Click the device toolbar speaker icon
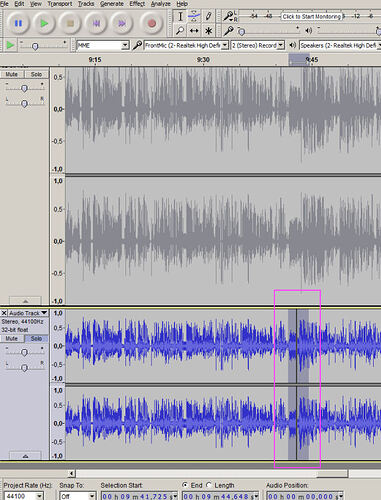The height and width of the screenshot is (500, 381). pyautogui.click(x=293, y=45)
